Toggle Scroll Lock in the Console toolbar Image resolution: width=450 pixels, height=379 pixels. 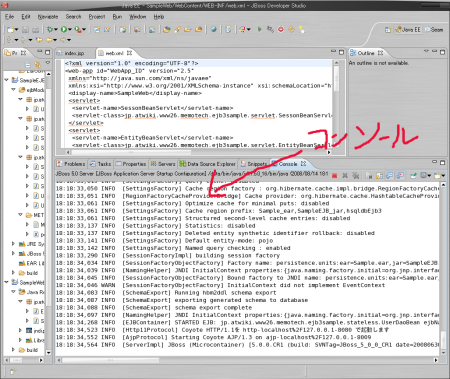pyautogui.click(x=379, y=175)
